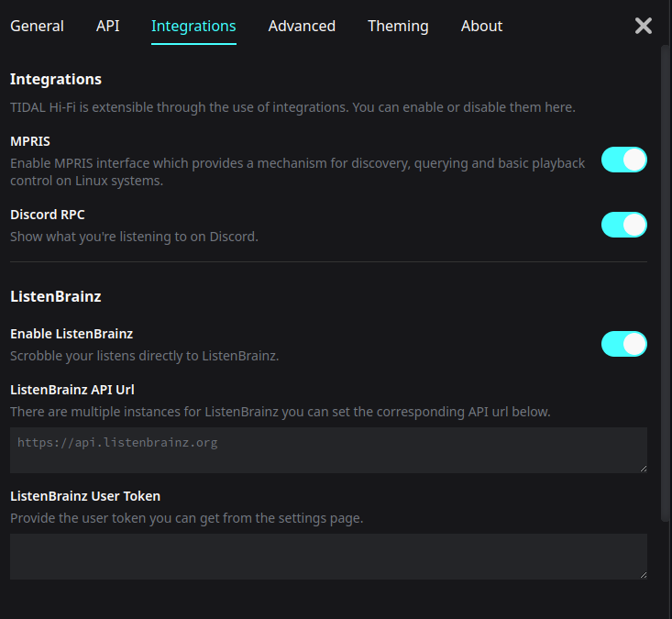
Task: Switch to the General tab
Action: pyautogui.click(x=37, y=26)
